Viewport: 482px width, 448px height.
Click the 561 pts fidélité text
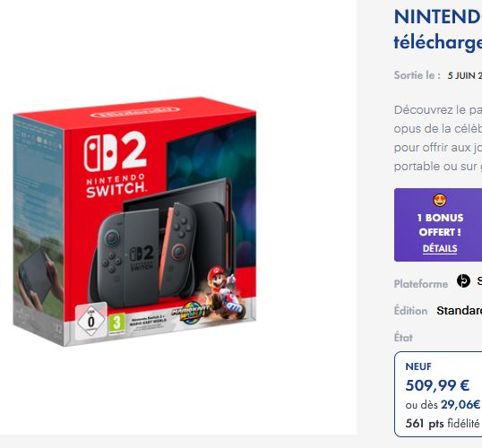coord(443,424)
